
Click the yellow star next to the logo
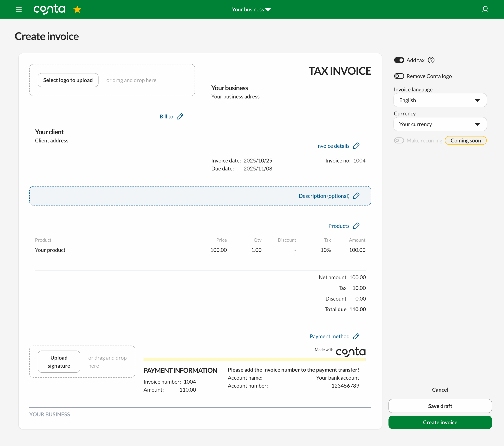pos(77,9)
